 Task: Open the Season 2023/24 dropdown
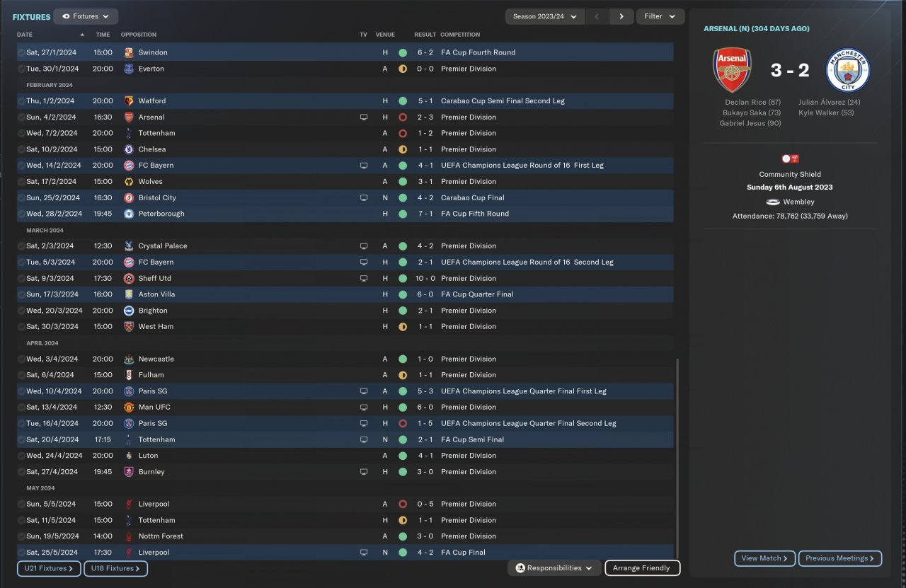(x=545, y=16)
